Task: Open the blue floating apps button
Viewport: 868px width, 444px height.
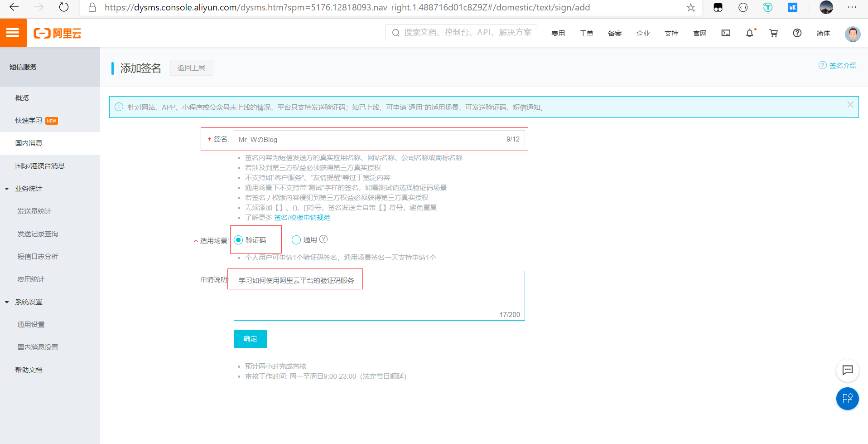Action: click(848, 399)
